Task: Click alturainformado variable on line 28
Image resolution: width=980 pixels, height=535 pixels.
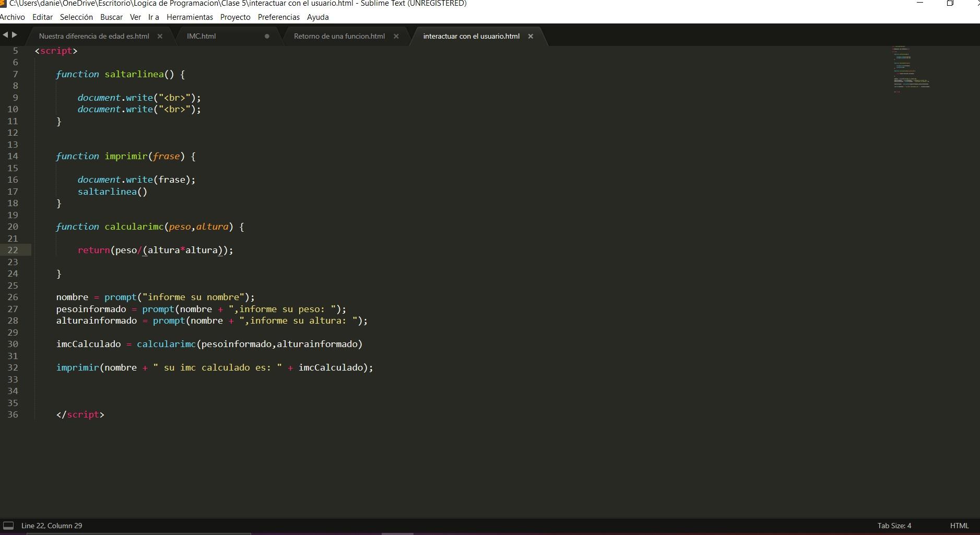Action: click(x=97, y=320)
